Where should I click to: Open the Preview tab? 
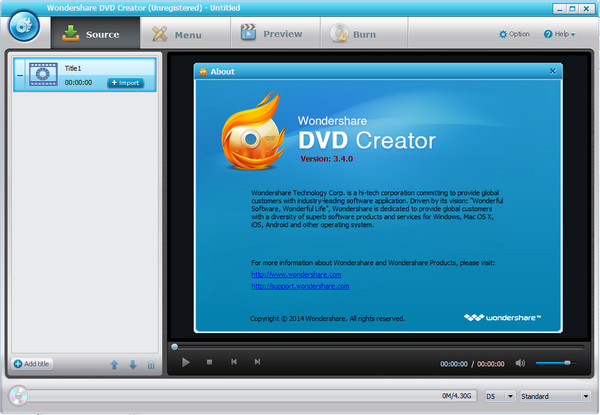[275, 33]
